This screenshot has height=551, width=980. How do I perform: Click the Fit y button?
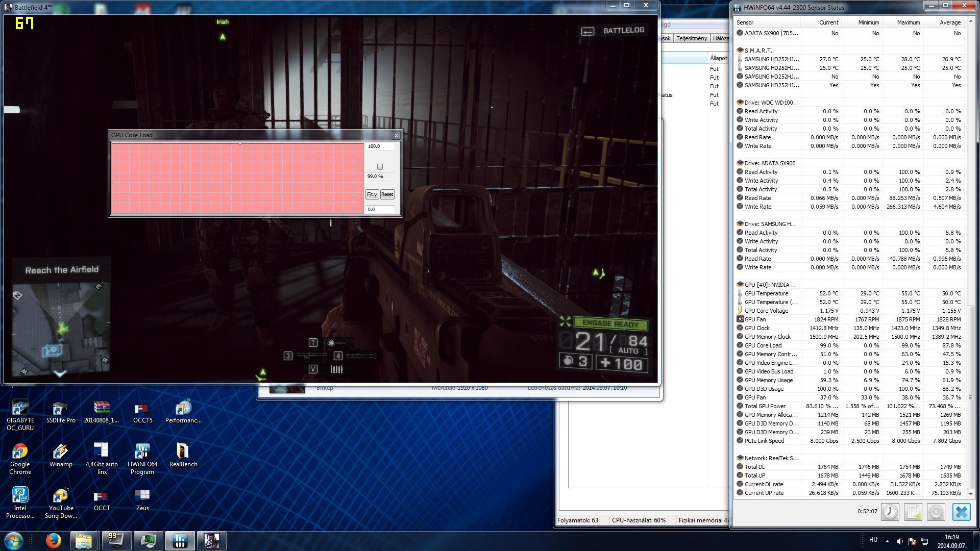point(372,194)
